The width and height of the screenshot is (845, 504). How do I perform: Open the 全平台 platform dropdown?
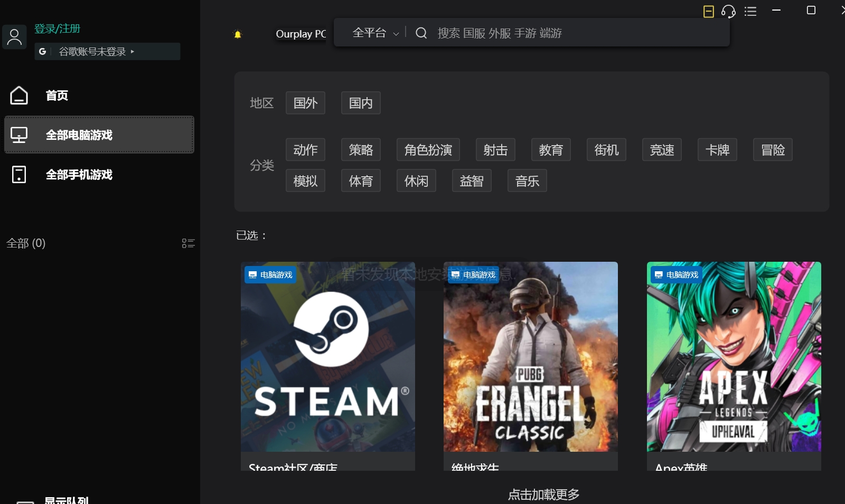pyautogui.click(x=375, y=33)
